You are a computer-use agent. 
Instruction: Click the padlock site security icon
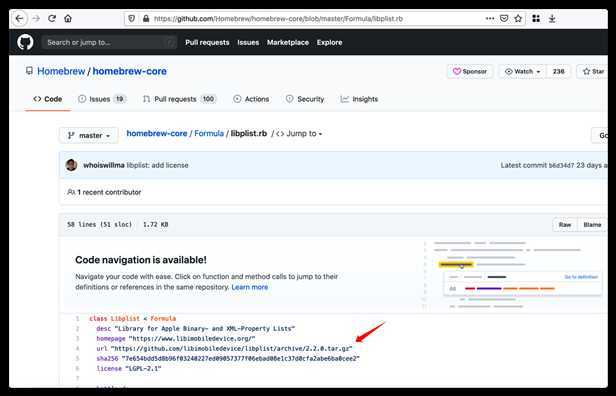(146, 18)
